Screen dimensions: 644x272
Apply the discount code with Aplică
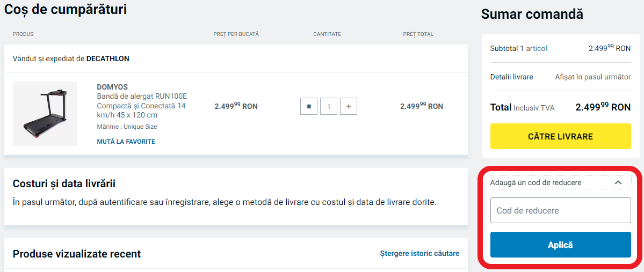pos(561,245)
